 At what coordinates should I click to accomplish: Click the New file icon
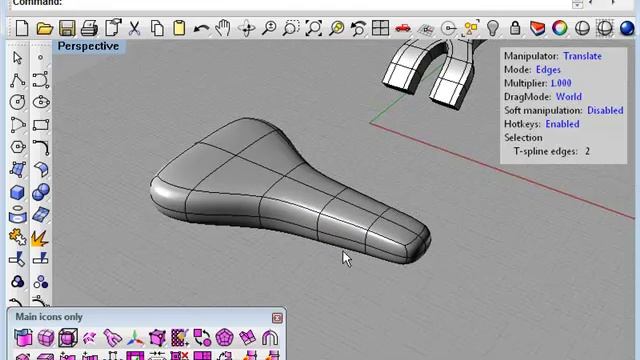[22, 29]
